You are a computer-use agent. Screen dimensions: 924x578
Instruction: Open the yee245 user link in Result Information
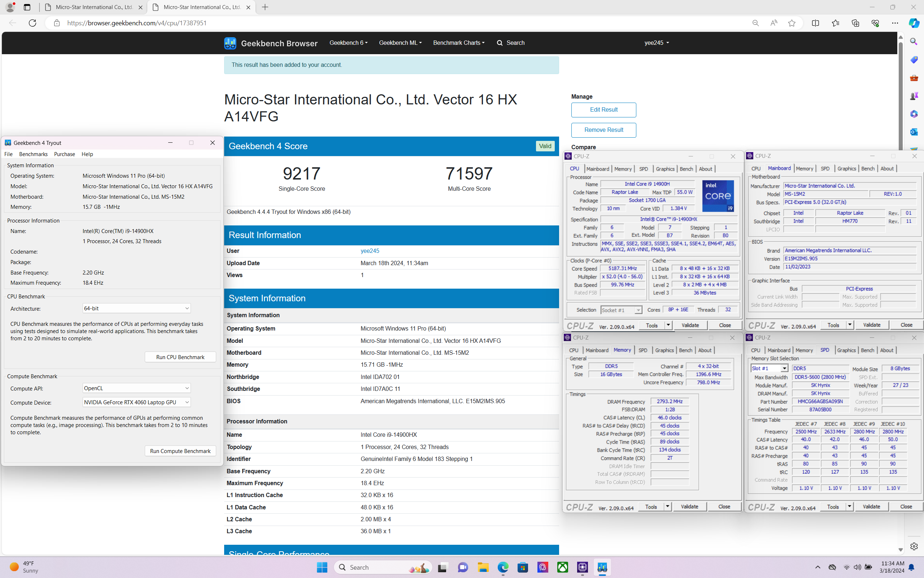pyautogui.click(x=370, y=251)
